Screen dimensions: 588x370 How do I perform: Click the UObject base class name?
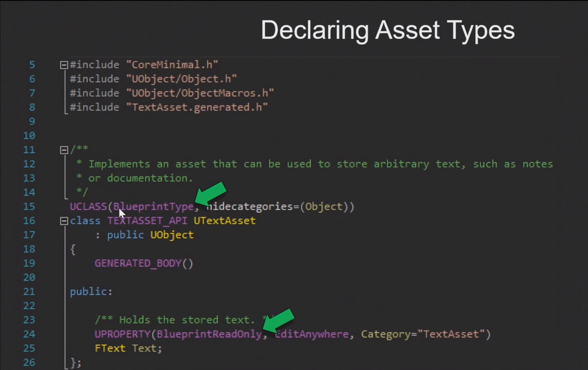pos(172,235)
